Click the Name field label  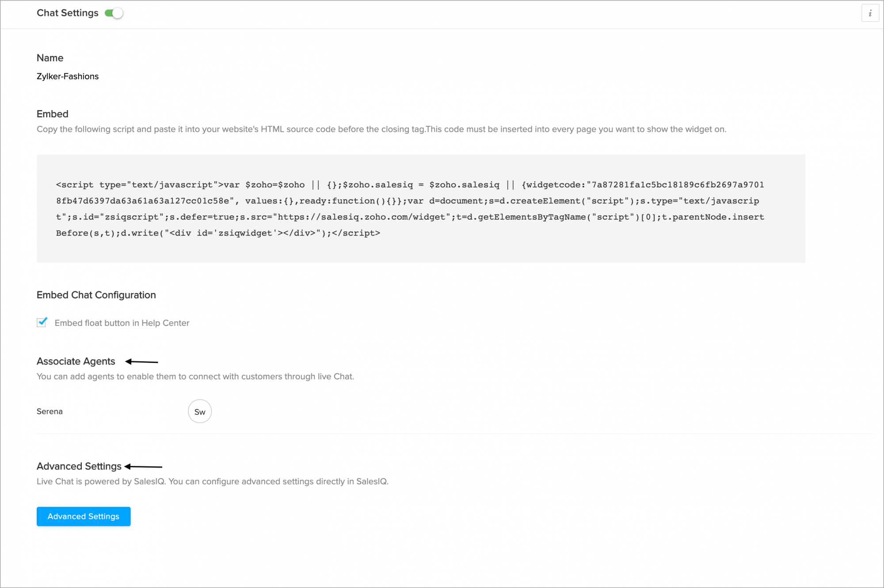pyautogui.click(x=50, y=58)
